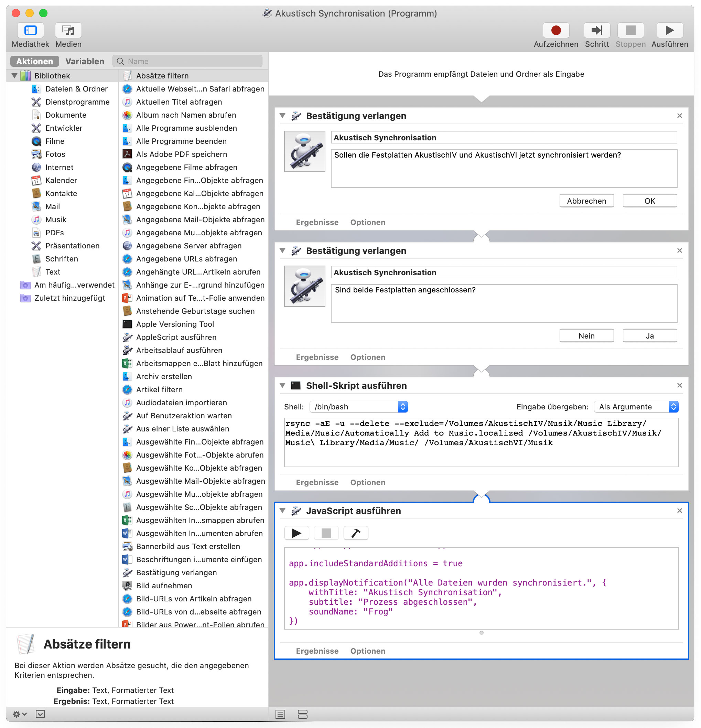Viewport: 701px width, 728px height.
Task: Click the Ja button in second confirmation
Action: tap(650, 335)
